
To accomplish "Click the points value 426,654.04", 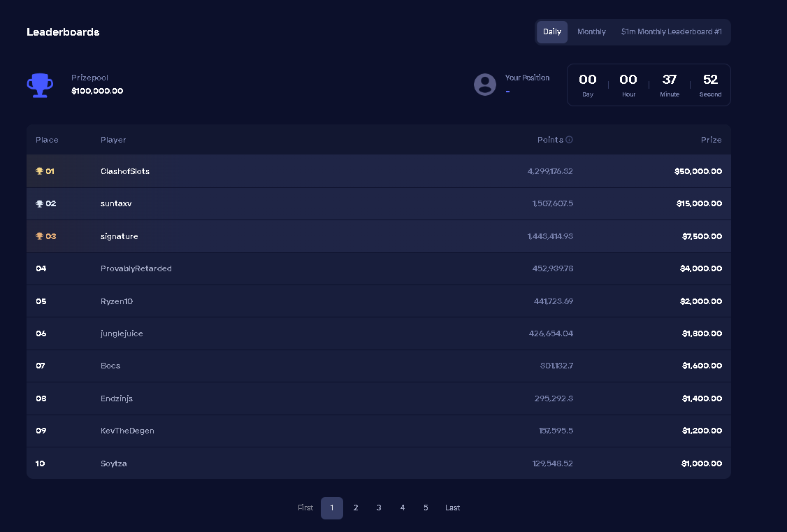I will pos(551,333).
